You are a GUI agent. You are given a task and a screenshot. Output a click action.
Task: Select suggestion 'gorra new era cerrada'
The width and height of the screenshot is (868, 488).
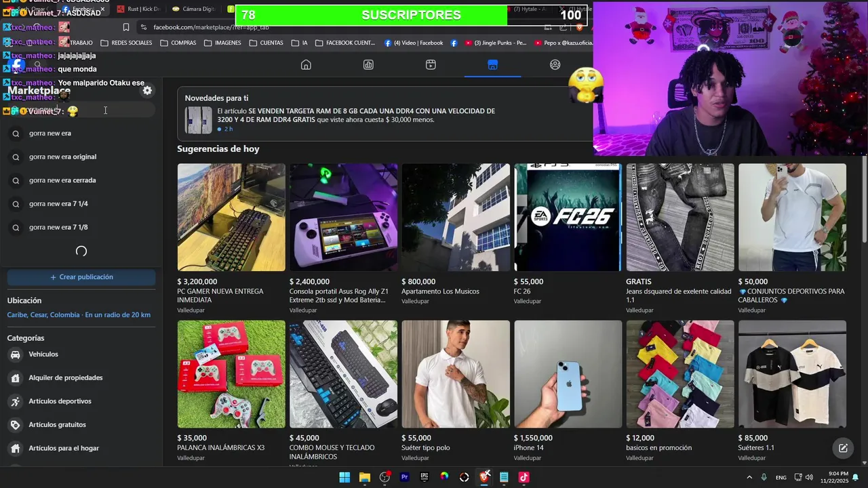pyautogui.click(x=81, y=180)
